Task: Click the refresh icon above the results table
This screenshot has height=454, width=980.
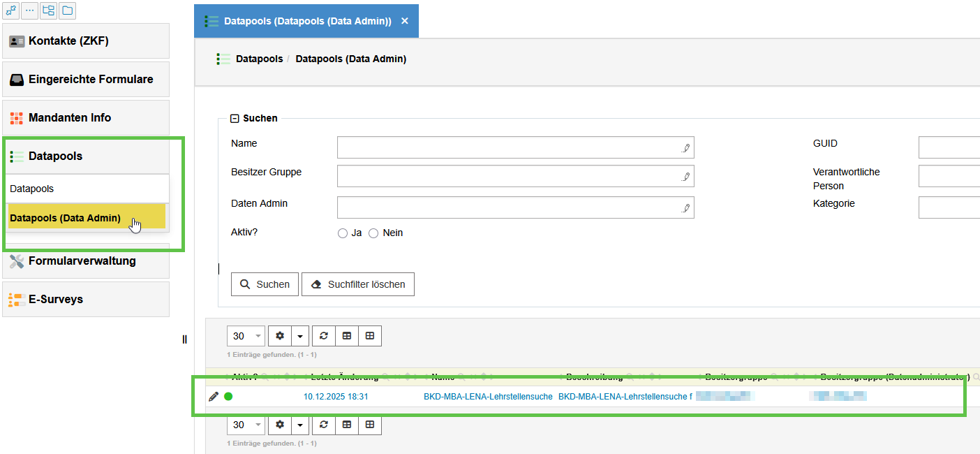Action: click(323, 336)
